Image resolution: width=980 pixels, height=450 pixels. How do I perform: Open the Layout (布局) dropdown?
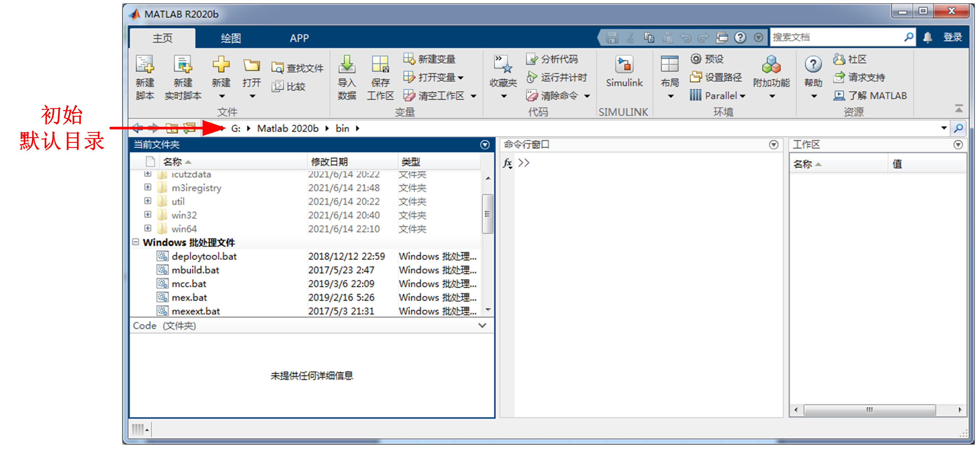coord(671,96)
